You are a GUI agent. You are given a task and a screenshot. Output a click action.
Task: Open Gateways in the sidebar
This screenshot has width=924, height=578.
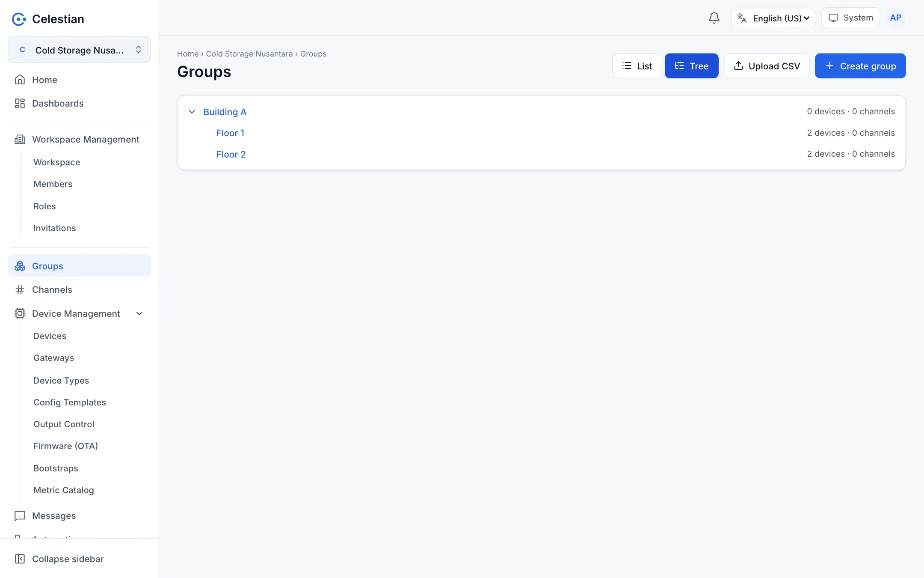pos(53,358)
